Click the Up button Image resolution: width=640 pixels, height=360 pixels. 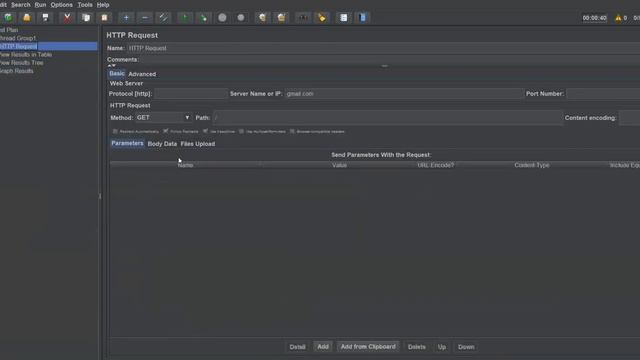pyautogui.click(x=442, y=347)
